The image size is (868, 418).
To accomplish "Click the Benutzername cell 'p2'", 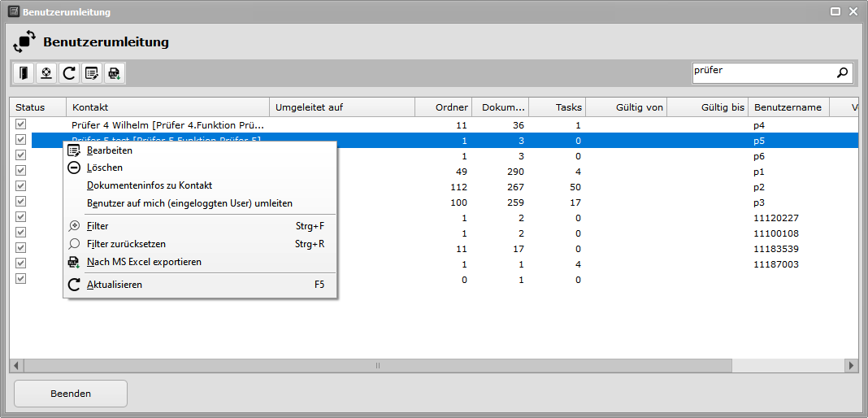I will pos(759,187).
